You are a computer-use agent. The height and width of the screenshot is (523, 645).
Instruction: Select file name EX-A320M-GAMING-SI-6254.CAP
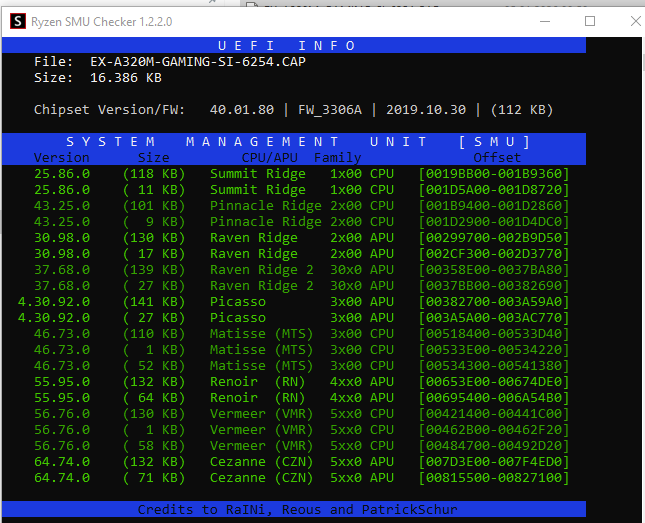click(198, 62)
